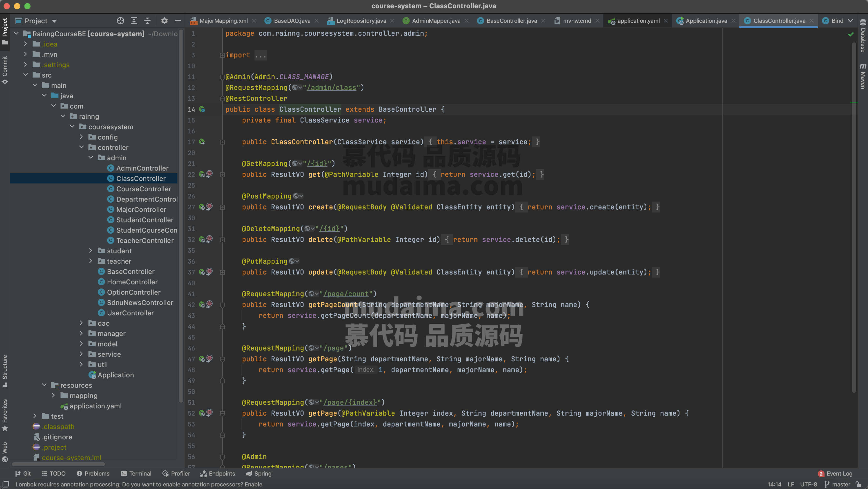This screenshot has width=868, height=489.
Task: Collapse getPageCount method fold on line 42
Action: pyautogui.click(x=222, y=305)
